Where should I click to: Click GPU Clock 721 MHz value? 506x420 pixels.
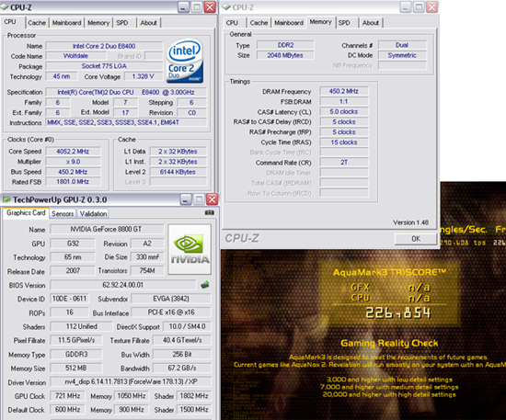pos(67,396)
